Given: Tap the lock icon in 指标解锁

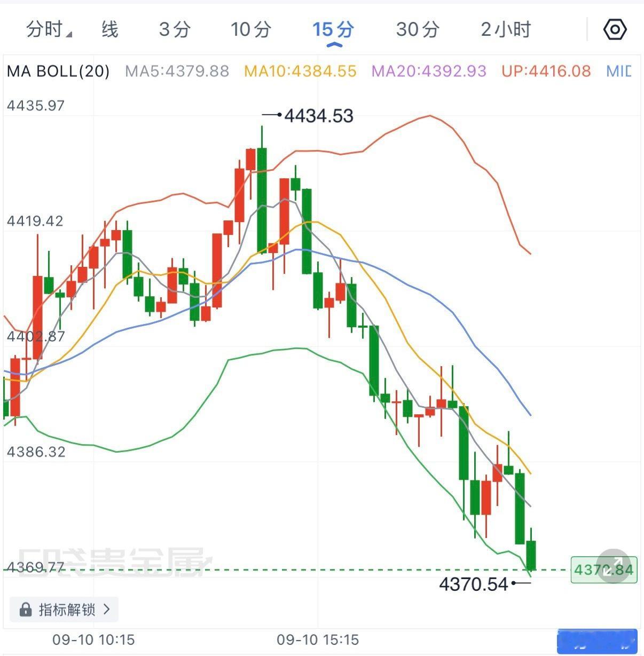Looking at the screenshot, I should coord(25,609).
